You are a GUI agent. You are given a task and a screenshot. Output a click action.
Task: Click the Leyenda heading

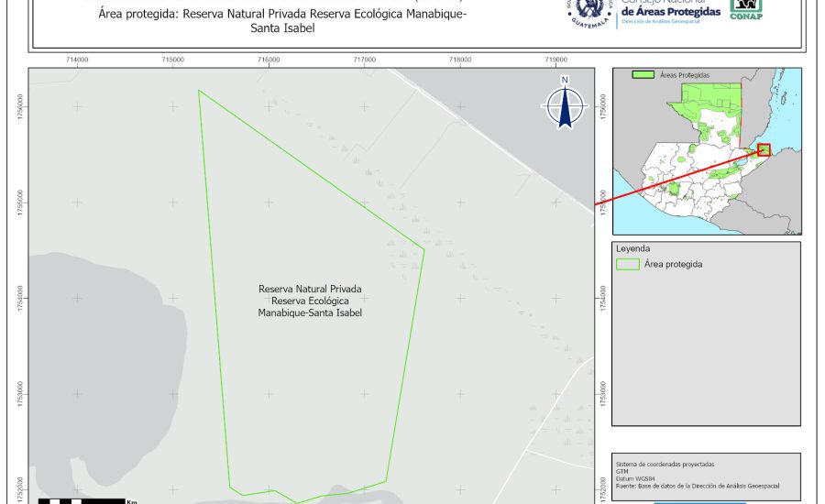(x=632, y=248)
